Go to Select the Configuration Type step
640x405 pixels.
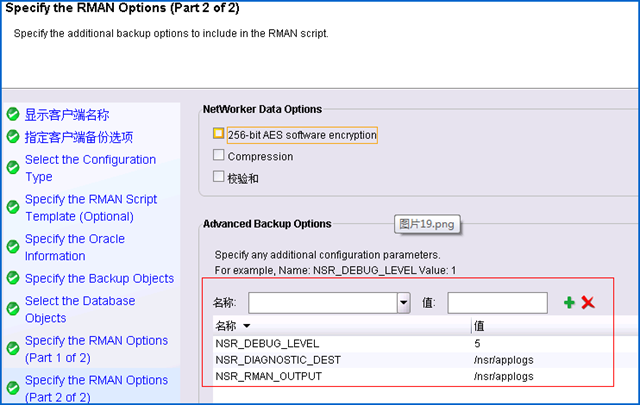tap(91, 168)
